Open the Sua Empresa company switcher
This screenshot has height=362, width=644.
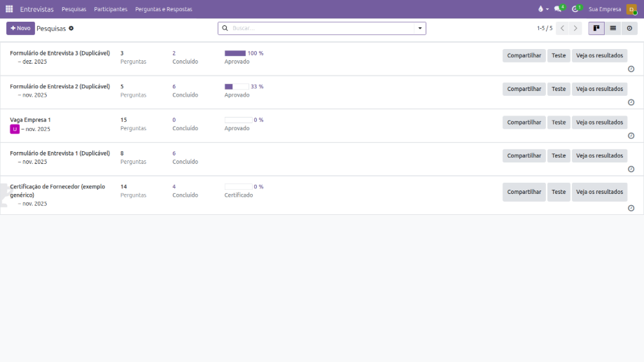(604, 9)
